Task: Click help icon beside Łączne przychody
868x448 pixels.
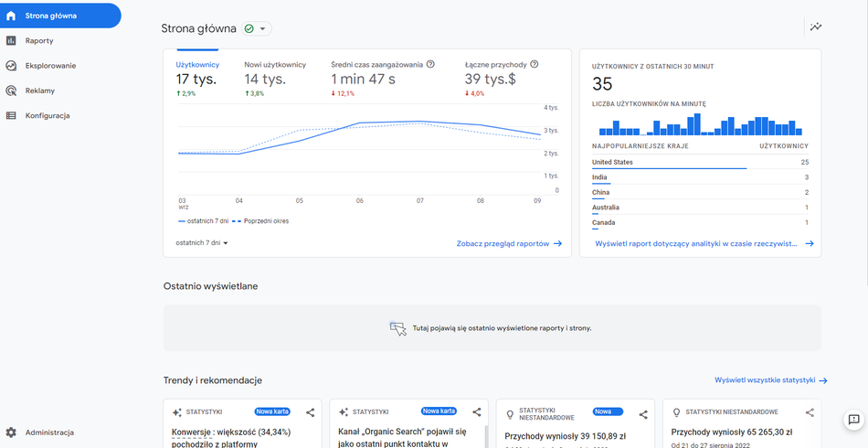Action: (535, 65)
